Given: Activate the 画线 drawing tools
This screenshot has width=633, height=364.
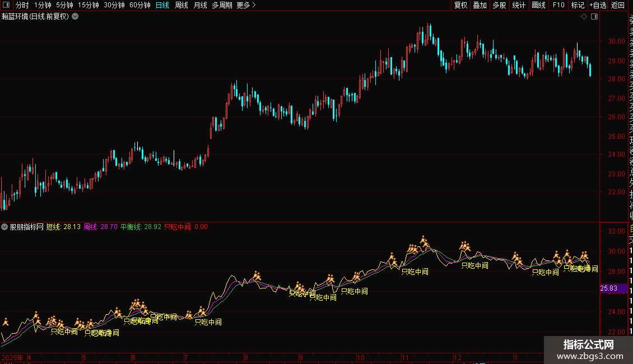Looking at the screenshot, I should pos(538,5).
